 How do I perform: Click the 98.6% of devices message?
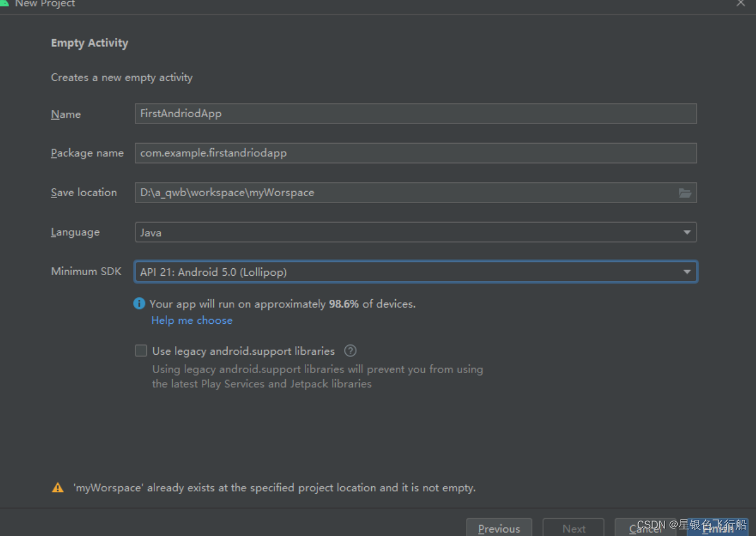click(x=282, y=304)
